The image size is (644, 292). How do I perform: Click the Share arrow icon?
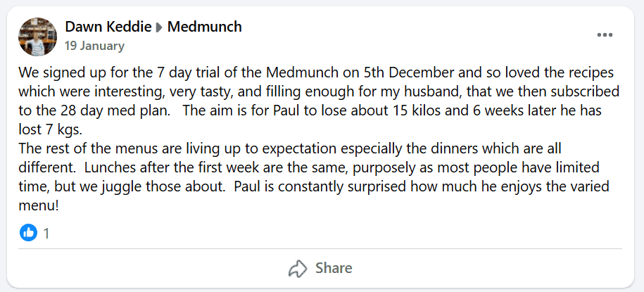(298, 269)
